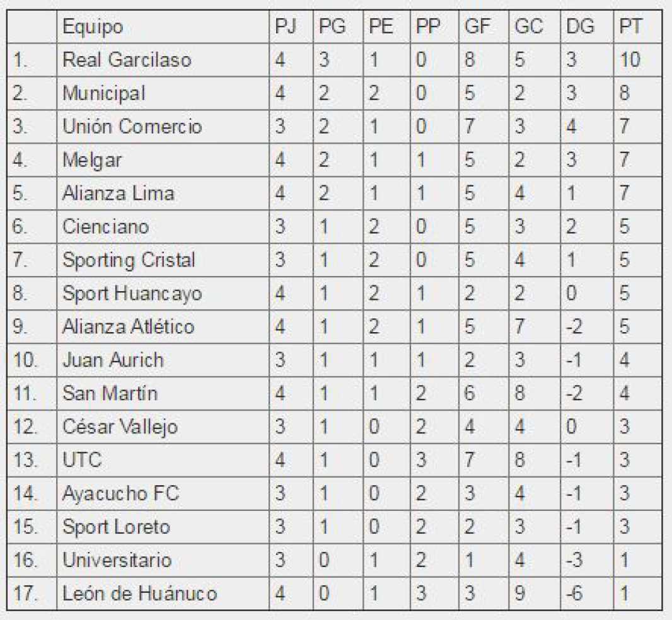The width and height of the screenshot is (672, 620).
Task: Select León de Huánuco team name
Action: pyautogui.click(x=139, y=594)
